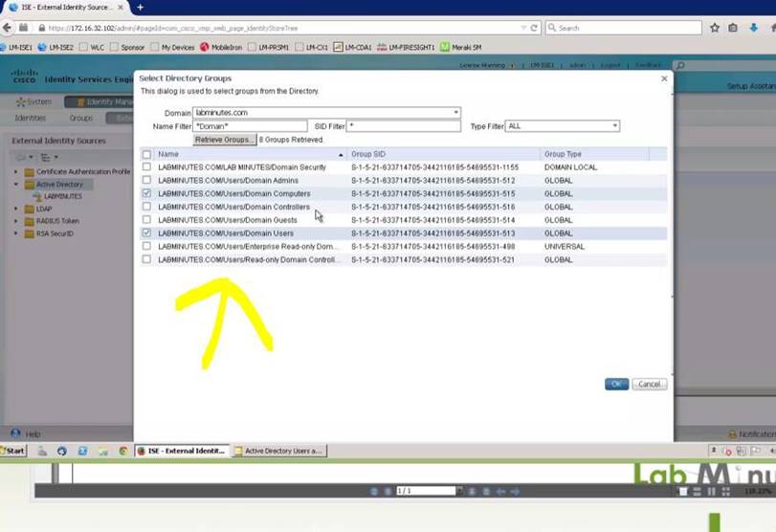The height and width of the screenshot is (532, 776).
Task: Sort by the Group Type column header
Action: click(594, 154)
